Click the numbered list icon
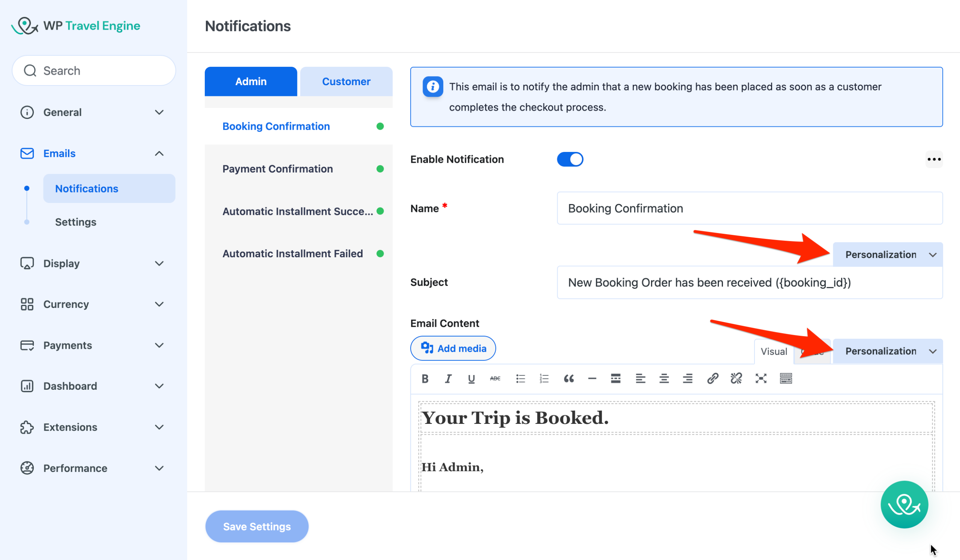Viewport: 960px width, 560px height. tap(544, 379)
